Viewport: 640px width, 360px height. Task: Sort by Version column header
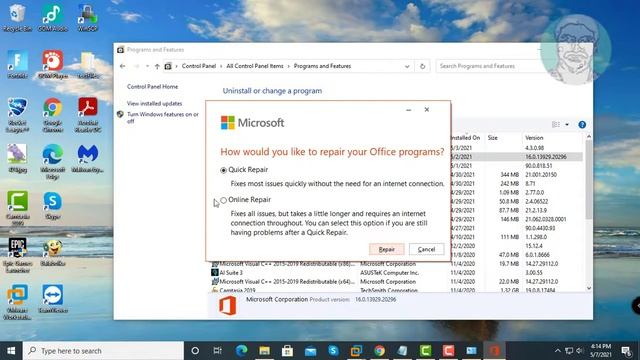click(534, 138)
